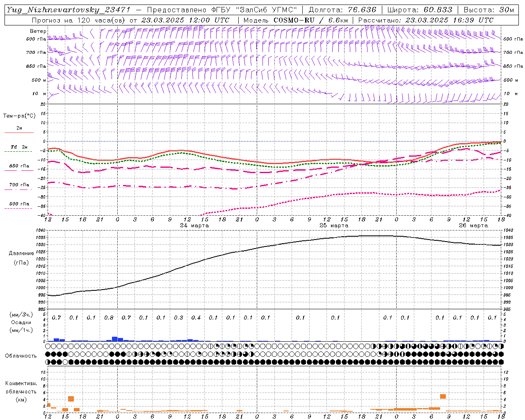
Task: Click the longitude value Долгота: 76.636
Action: click(342, 10)
